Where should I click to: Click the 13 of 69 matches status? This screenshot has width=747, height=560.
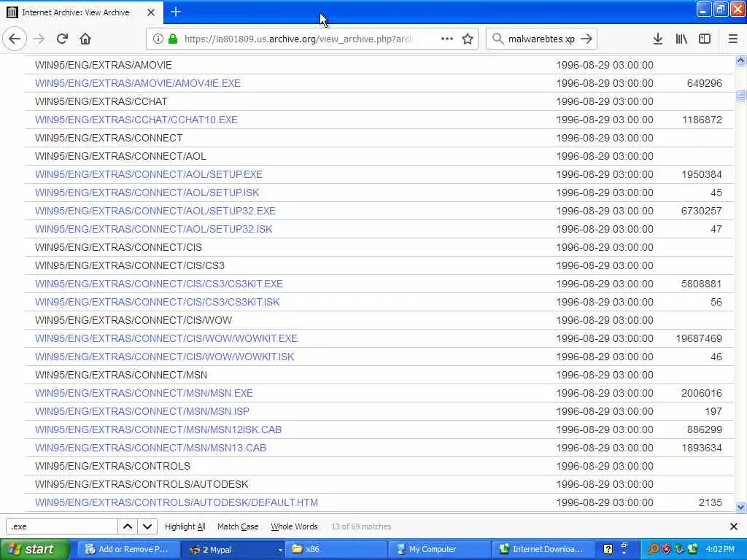(x=361, y=526)
